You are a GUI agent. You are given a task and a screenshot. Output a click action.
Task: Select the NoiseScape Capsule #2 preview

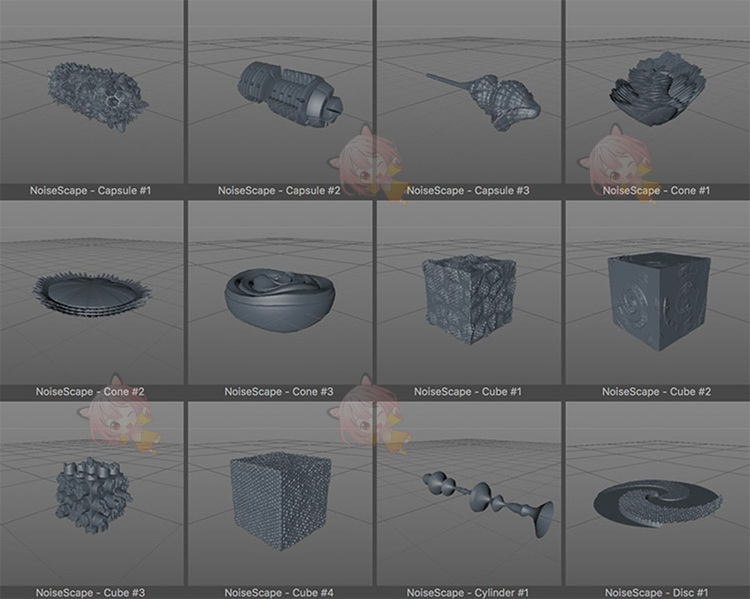[279, 91]
